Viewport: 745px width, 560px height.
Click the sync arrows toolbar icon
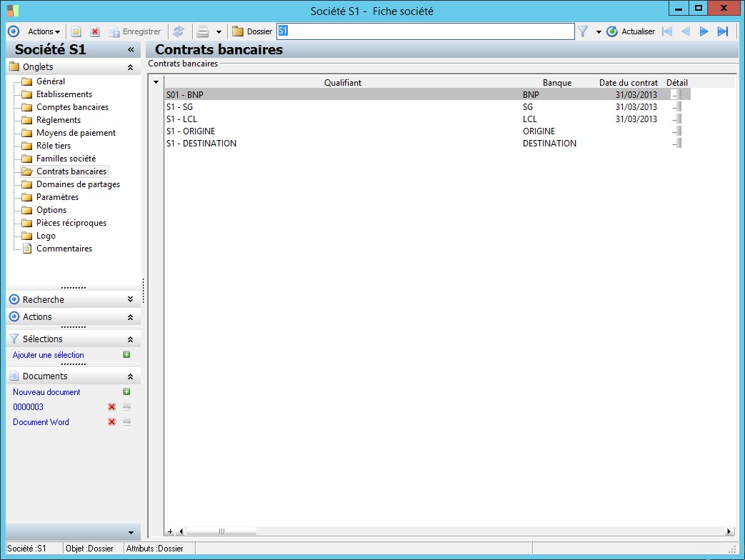[x=178, y=31]
